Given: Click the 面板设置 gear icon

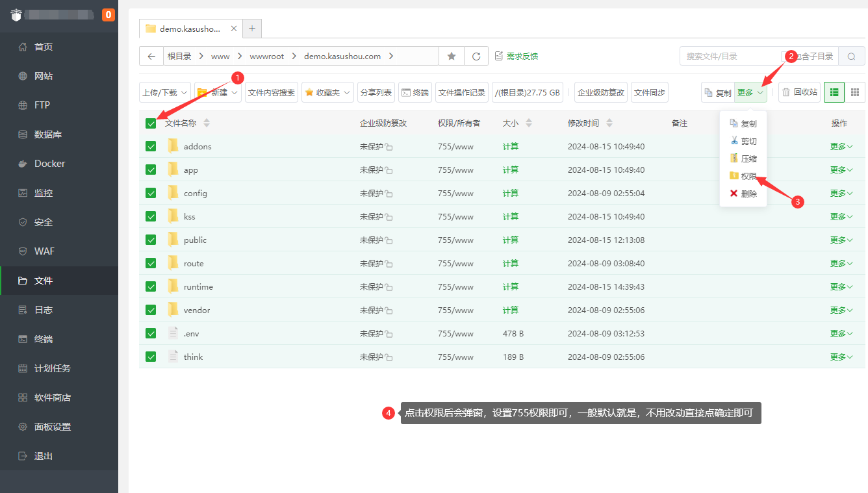Looking at the screenshot, I should [23, 427].
